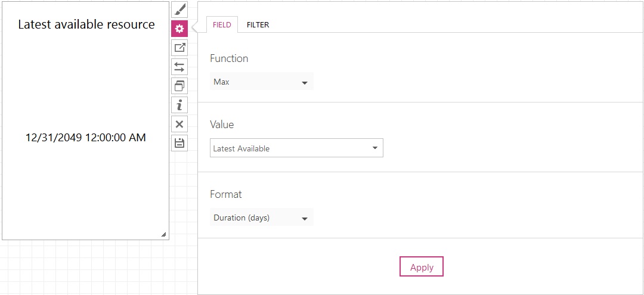Save the widget using the floppy disk icon
644x295 pixels.
(x=179, y=143)
